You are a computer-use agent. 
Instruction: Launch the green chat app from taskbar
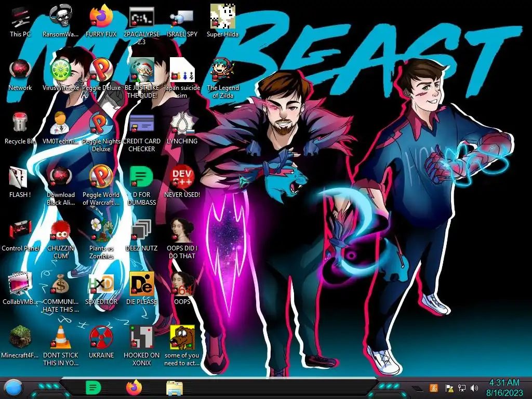coord(93,388)
